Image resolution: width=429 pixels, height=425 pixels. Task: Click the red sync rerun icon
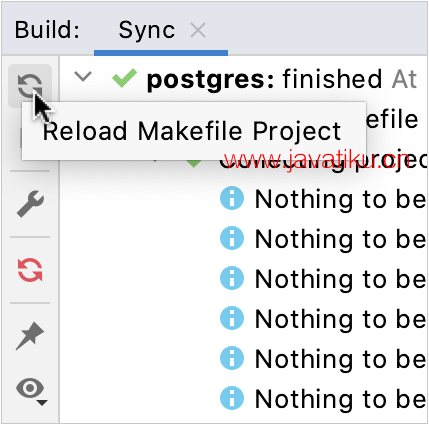point(30,270)
